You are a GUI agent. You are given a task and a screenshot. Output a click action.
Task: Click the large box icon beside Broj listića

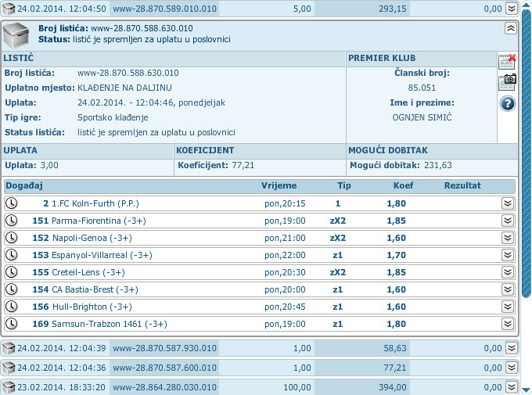16,35
